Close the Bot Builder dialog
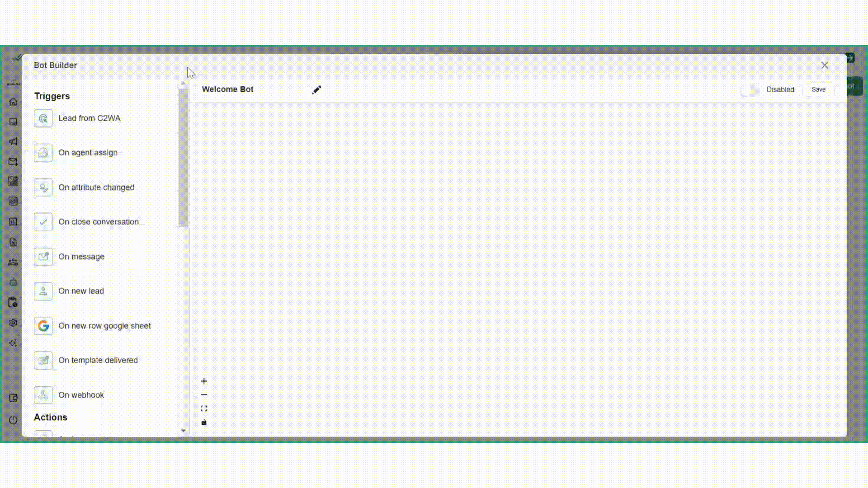The width and height of the screenshot is (868, 488). [x=825, y=65]
